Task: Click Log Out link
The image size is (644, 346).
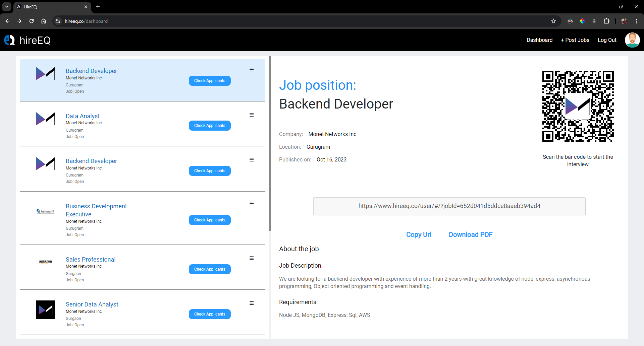Action: click(607, 40)
